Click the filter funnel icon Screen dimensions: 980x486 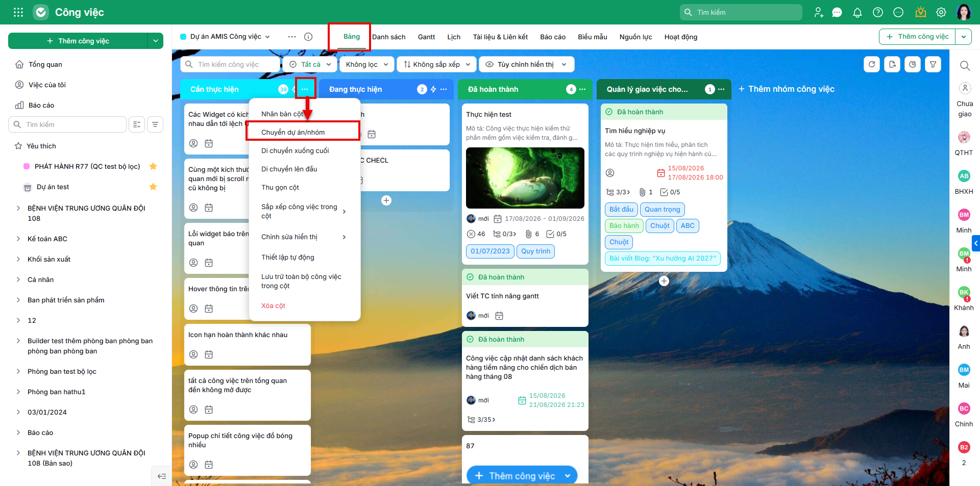coord(933,64)
